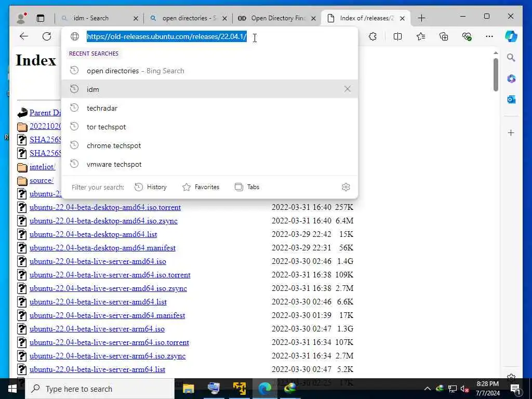Add a sidebar app with plus icon
Image resolution: width=532 pixels, height=399 pixels.
coord(511,132)
